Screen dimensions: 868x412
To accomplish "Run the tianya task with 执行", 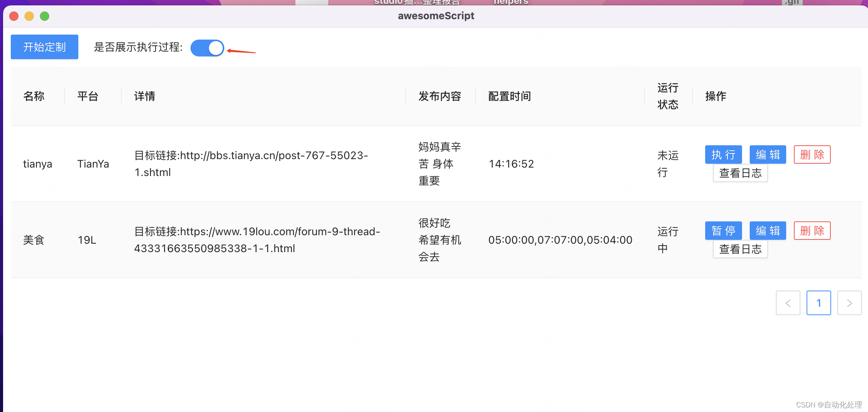I will (723, 154).
